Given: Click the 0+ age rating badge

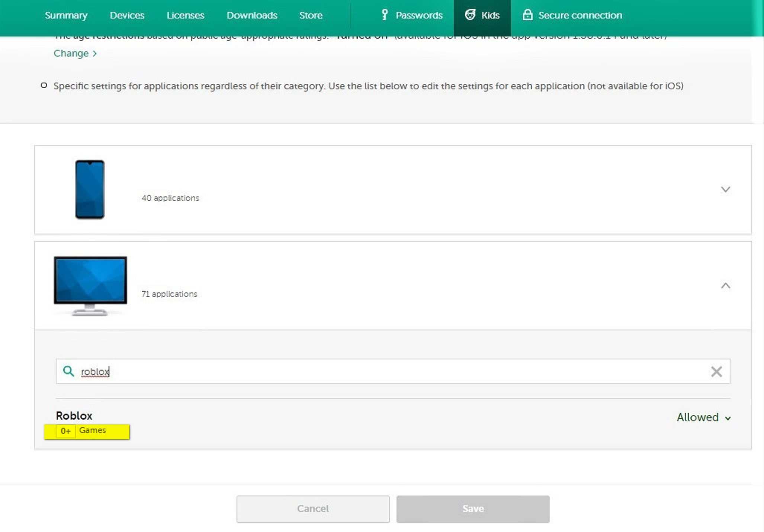Looking at the screenshot, I should 65,431.
